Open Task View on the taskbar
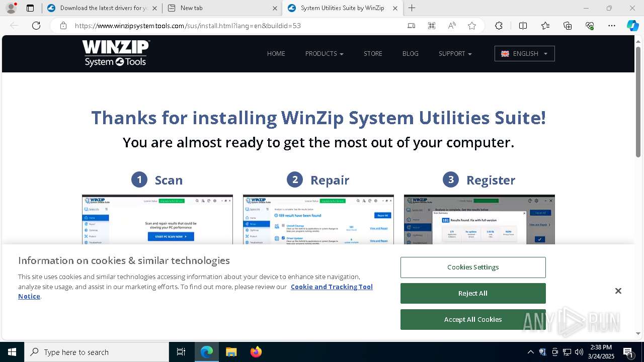The width and height of the screenshot is (644, 362). (181, 352)
